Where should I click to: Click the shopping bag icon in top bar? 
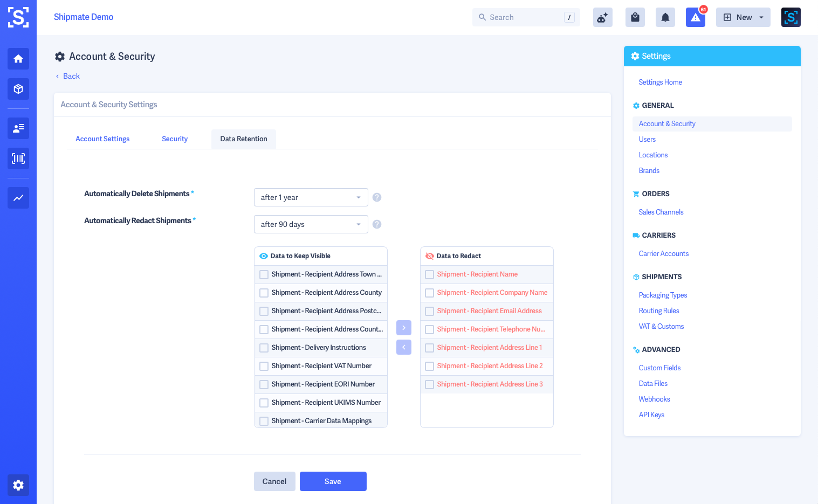(x=635, y=17)
